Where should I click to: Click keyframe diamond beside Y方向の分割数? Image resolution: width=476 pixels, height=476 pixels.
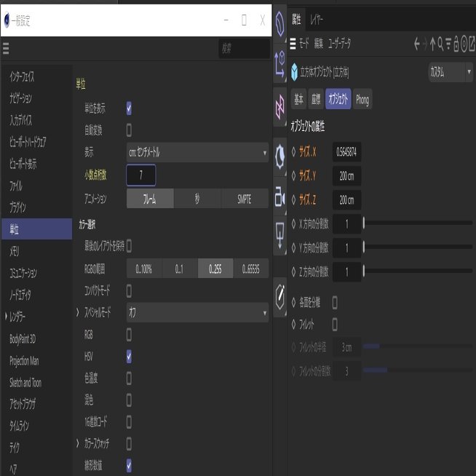[x=293, y=248]
